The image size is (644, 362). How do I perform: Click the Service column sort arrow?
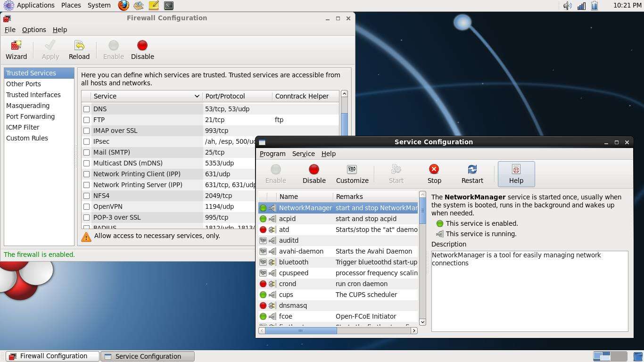pos(197,96)
